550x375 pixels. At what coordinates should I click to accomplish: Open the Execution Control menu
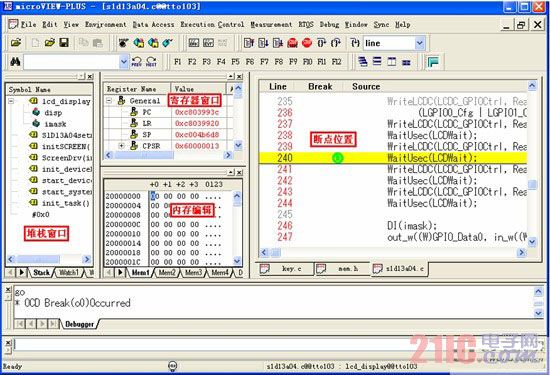pyautogui.click(x=212, y=25)
